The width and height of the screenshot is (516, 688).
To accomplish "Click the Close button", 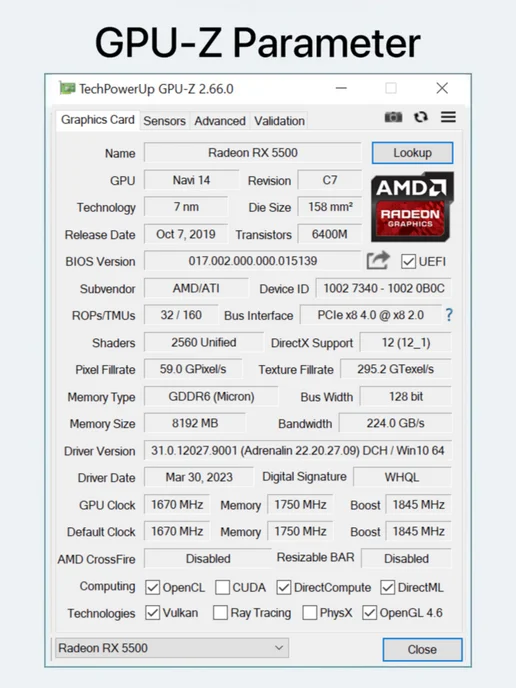I will 422,649.
